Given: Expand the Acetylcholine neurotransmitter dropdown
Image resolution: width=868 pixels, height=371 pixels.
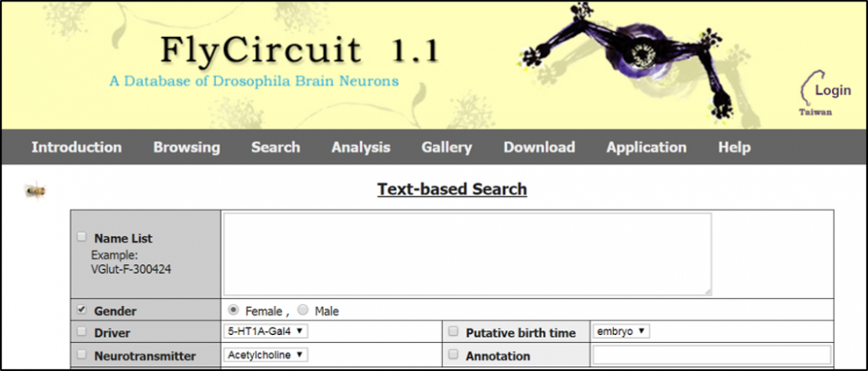Looking at the screenshot, I should [x=266, y=355].
